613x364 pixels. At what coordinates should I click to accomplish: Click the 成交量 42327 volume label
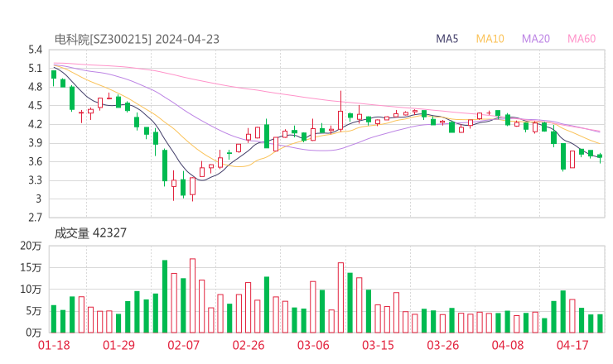click(90, 233)
